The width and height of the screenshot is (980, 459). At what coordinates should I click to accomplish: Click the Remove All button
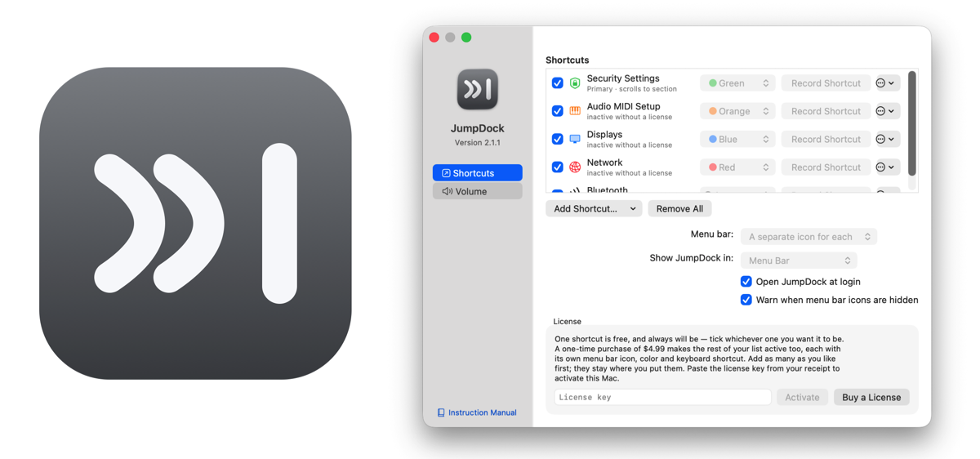click(x=679, y=208)
